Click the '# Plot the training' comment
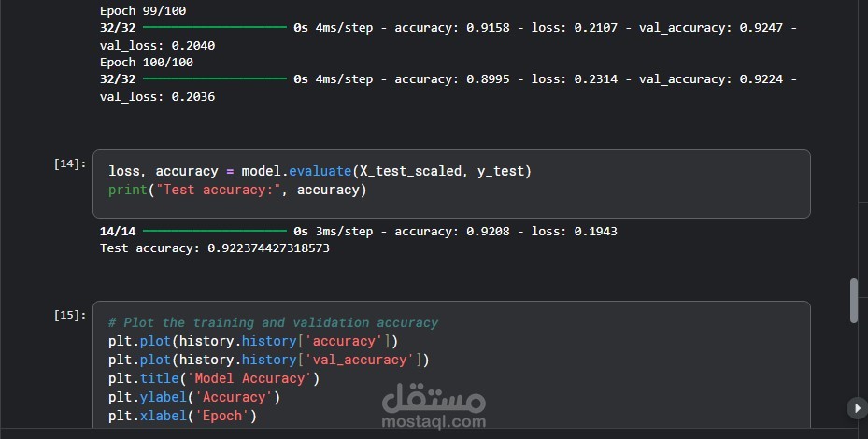This screenshot has height=439, width=868. point(274,323)
